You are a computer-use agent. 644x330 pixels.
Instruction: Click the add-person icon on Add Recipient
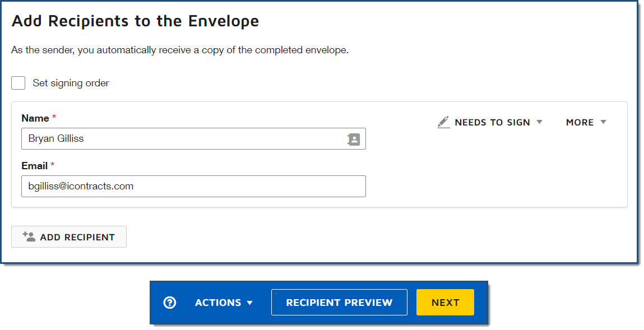click(x=29, y=236)
